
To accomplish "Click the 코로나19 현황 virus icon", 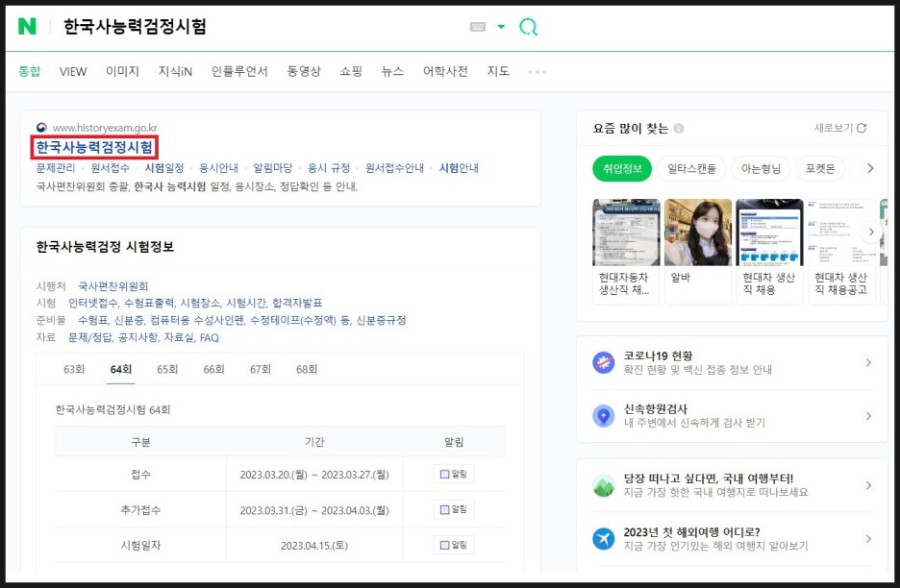I will (x=603, y=362).
